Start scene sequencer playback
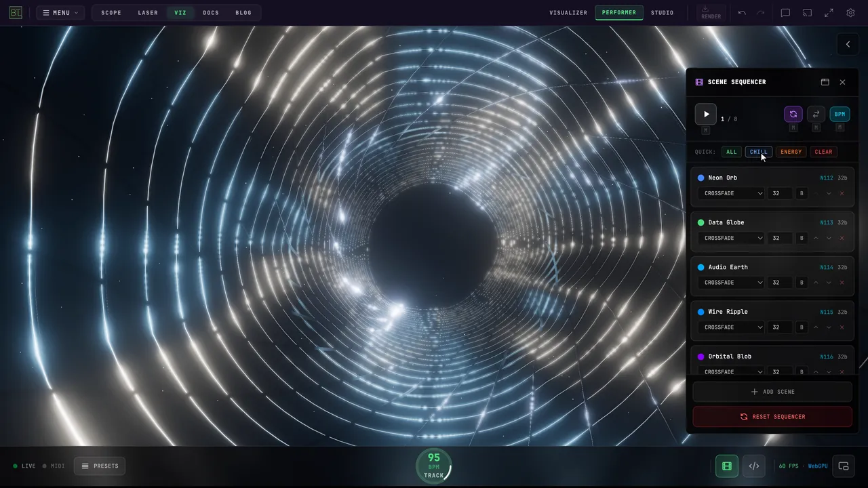 (x=706, y=114)
